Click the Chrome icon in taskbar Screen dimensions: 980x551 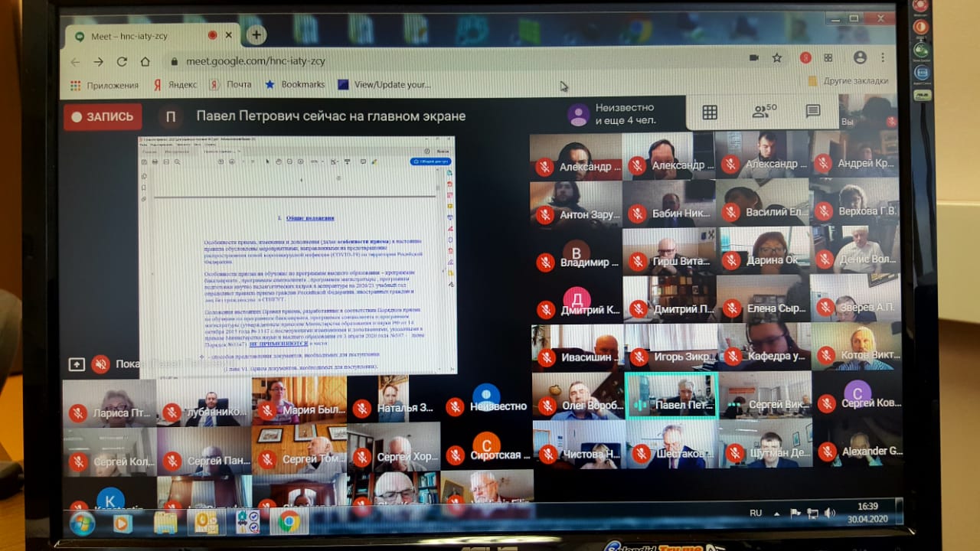click(x=289, y=523)
